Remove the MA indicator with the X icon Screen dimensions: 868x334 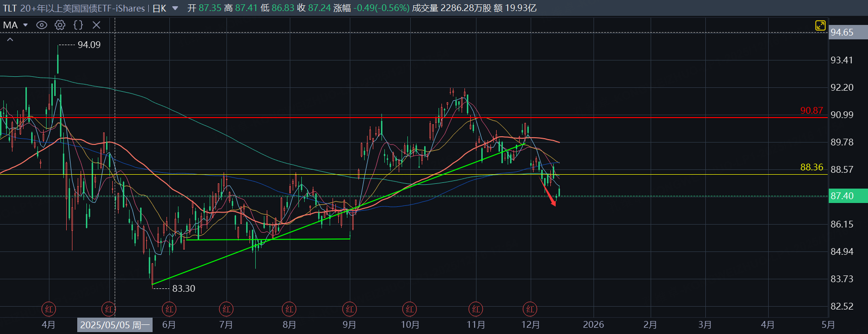point(96,25)
